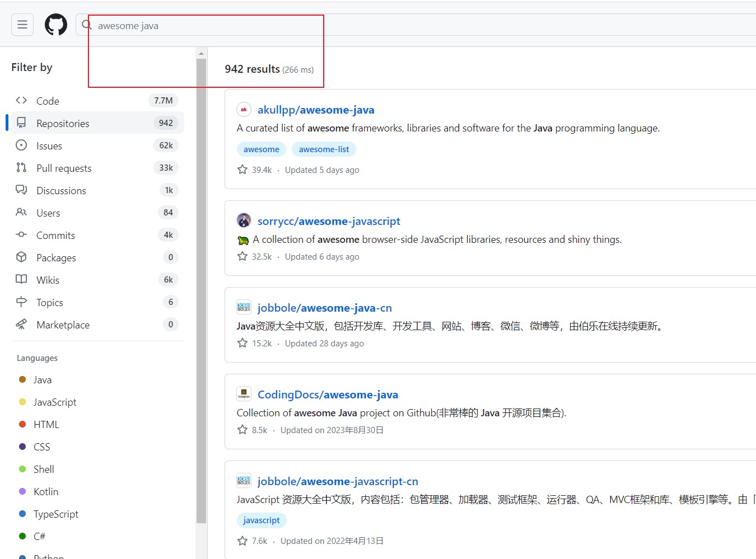Open akullpp/awesome-java repository
This screenshot has width=756, height=559.
(x=316, y=110)
